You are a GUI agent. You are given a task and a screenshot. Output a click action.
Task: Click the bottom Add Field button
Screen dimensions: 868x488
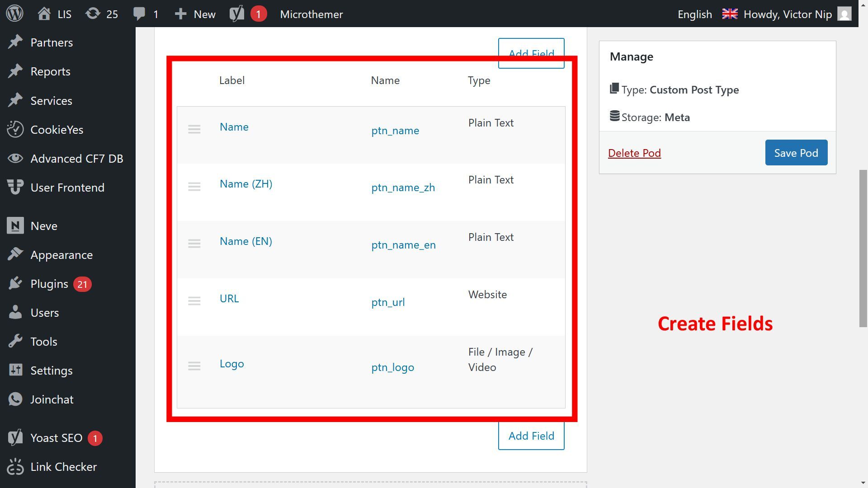click(x=531, y=436)
